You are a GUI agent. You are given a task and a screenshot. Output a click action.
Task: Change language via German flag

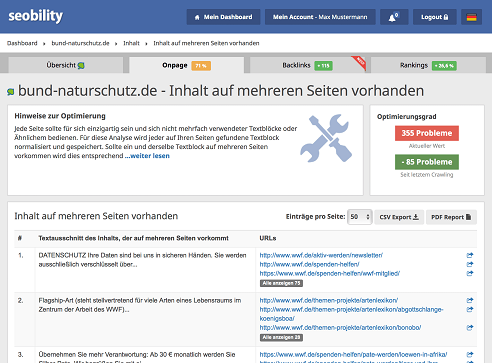pos(471,17)
